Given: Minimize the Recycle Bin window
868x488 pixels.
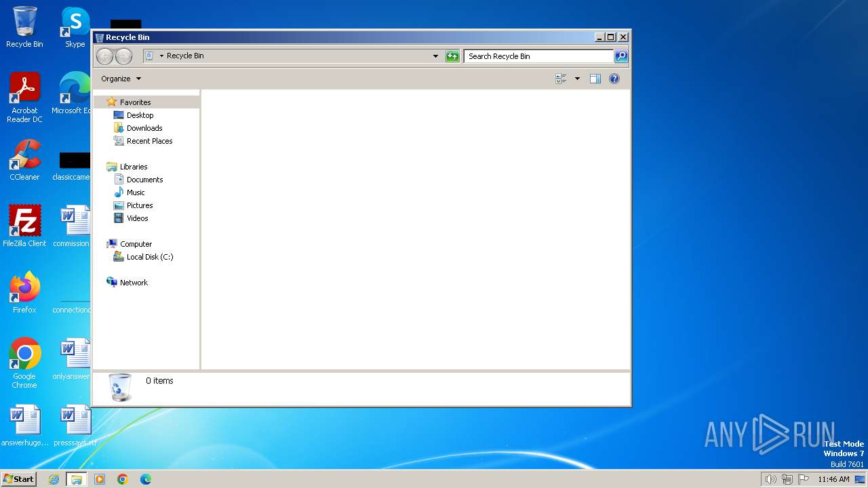Looking at the screenshot, I should 599,37.
